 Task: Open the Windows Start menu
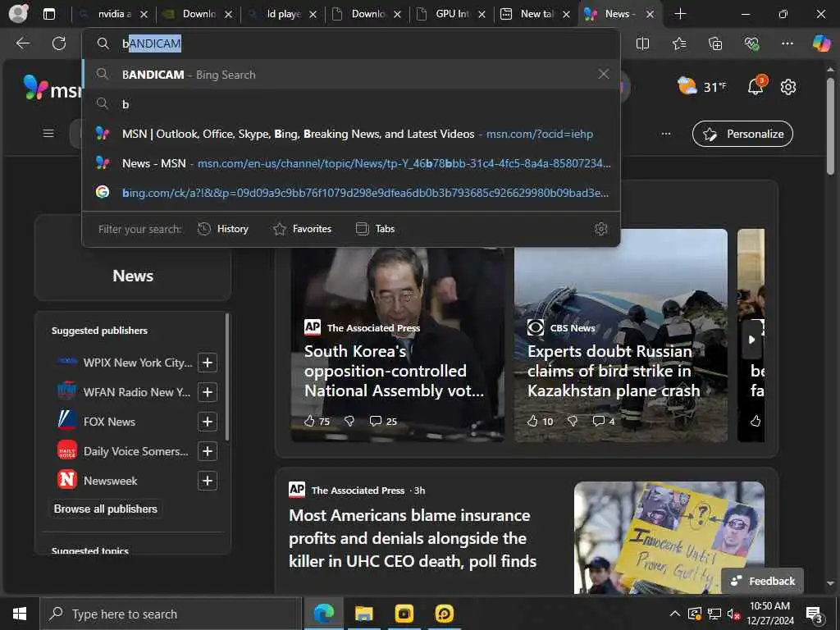[x=20, y=614]
